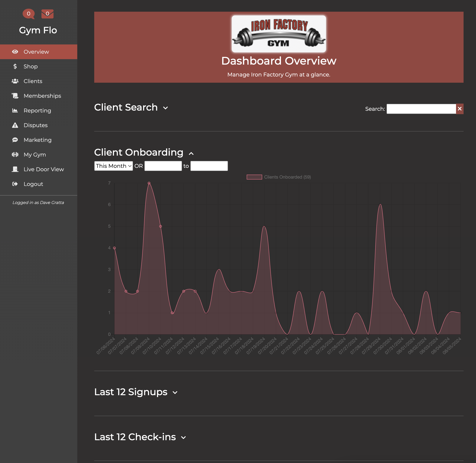Click the Overview eye icon
The image size is (476, 463).
click(x=15, y=52)
